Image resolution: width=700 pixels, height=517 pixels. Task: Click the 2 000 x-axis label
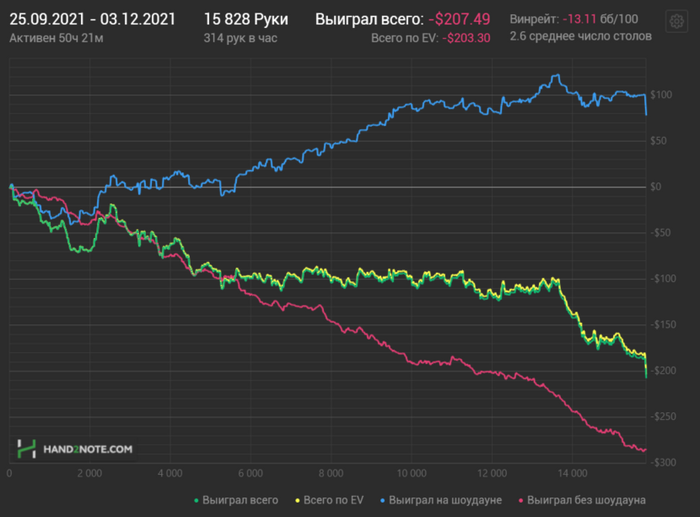[89, 473]
